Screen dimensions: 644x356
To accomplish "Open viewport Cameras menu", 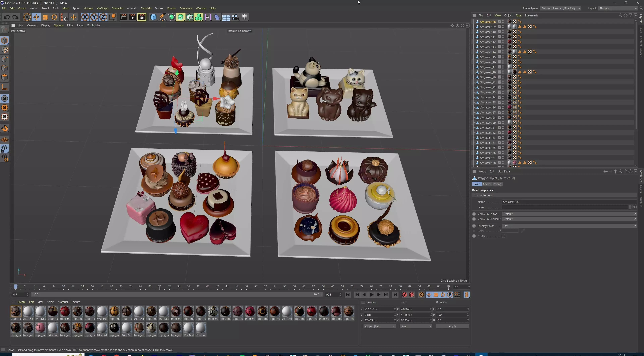I will (32, 25).
